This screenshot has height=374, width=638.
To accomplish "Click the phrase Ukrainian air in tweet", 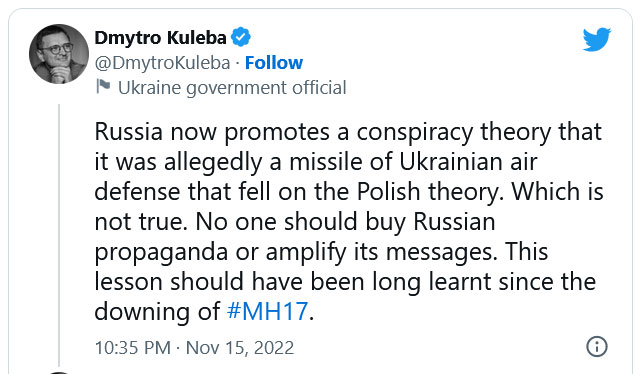I will coord(468,162).
